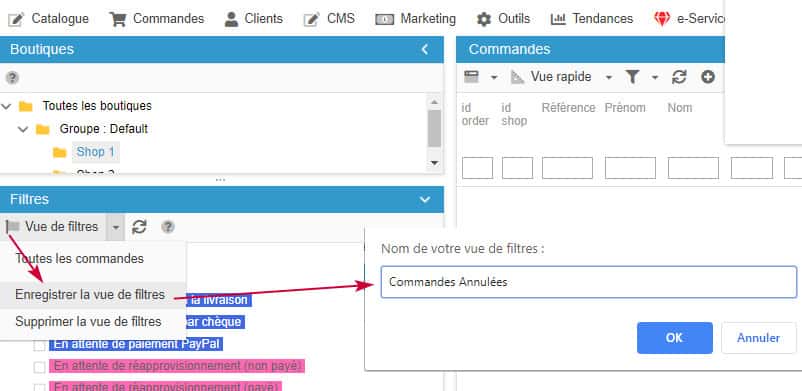The image size is (802, 391).
Task: Open the help icon in the Filtres toolbar
Action: 168,227
